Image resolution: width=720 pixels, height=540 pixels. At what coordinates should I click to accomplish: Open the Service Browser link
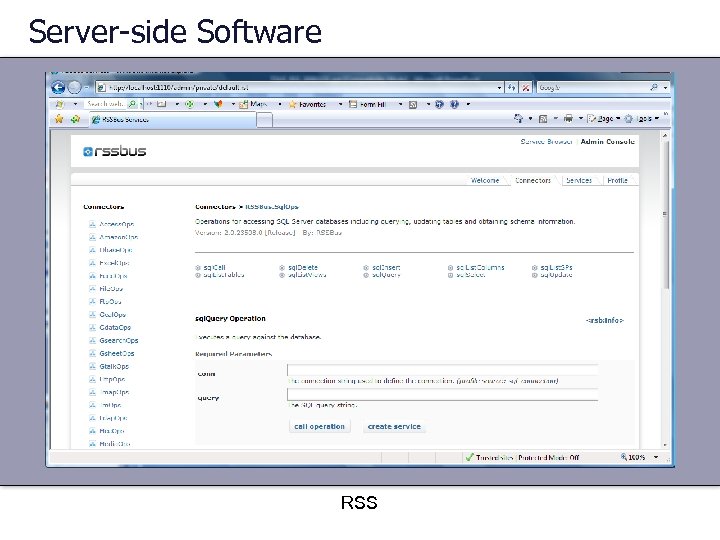point(546,141)
